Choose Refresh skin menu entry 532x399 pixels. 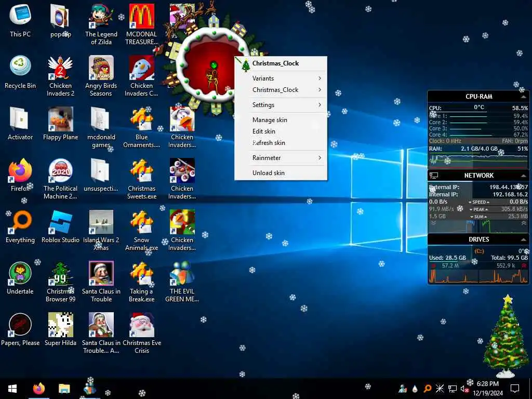281,143
